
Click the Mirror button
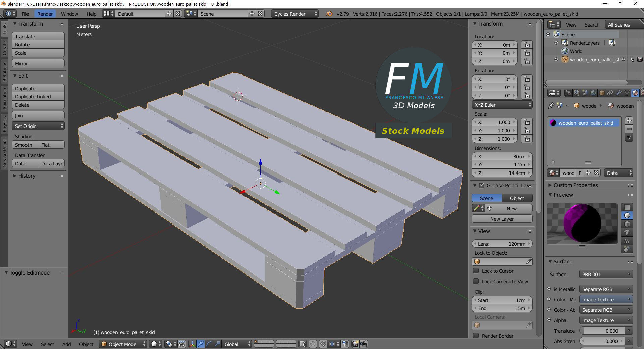[38, 63]
